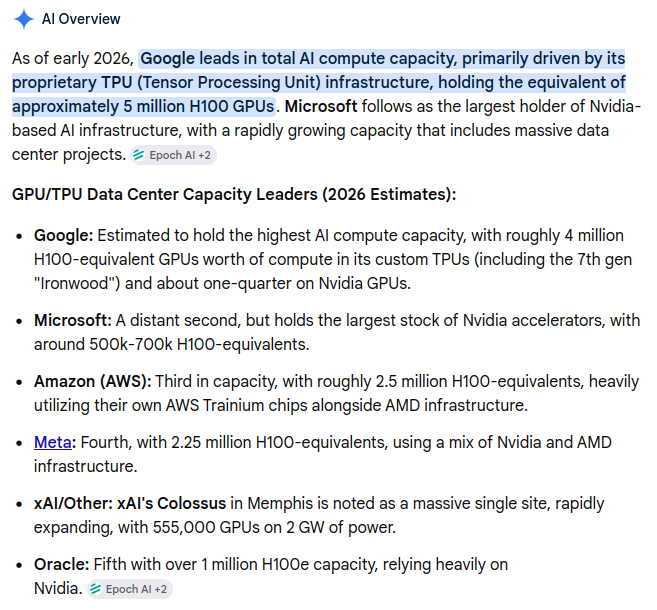Click the bold 'Amazon (AWS):' bullet label
Image resolution: width=657 pixels, height=610 pixels.
(x=93, y=382)
